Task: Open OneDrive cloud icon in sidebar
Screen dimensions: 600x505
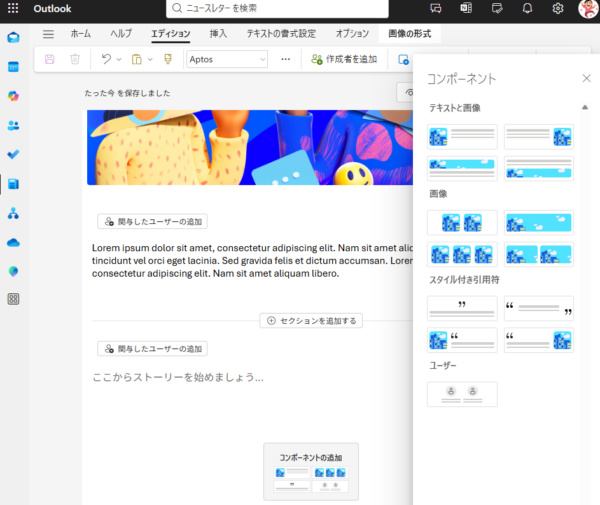Action: [14, 242]
